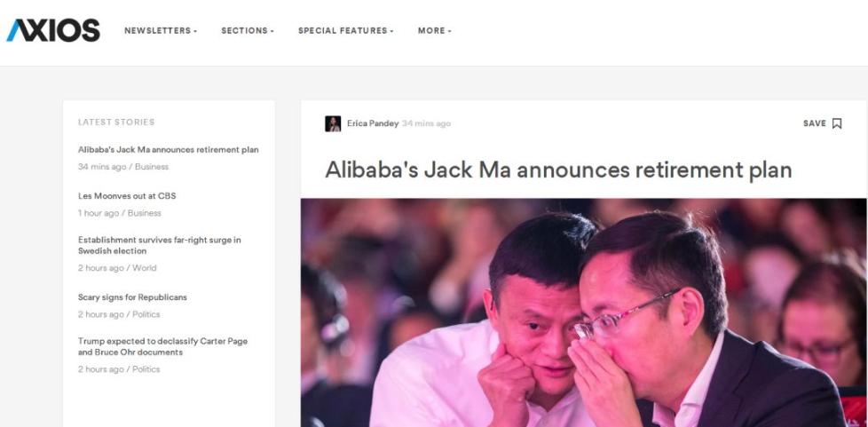This screenshot has height=427, width=868.
Task: Click the Politics tag under Republicans story
Action: [146, 314]
